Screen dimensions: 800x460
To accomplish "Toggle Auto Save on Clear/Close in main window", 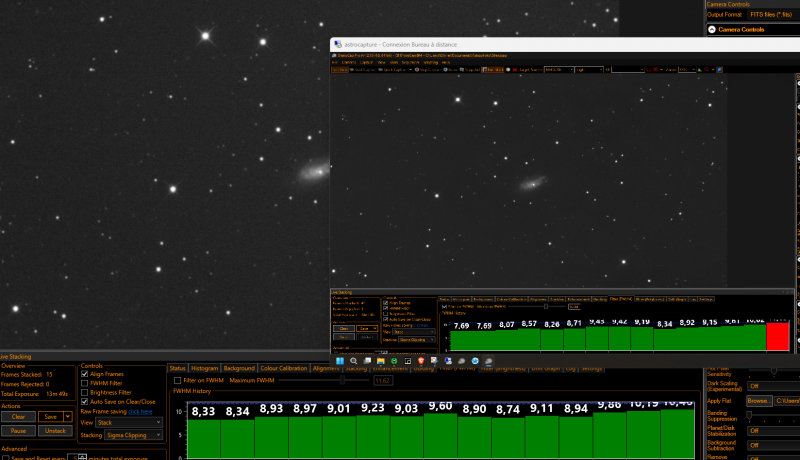I will coord(85,401).
